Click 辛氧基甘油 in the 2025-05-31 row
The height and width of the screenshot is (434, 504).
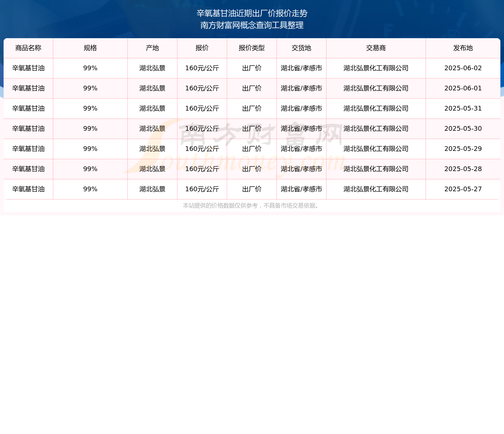(x=28, y=109)
